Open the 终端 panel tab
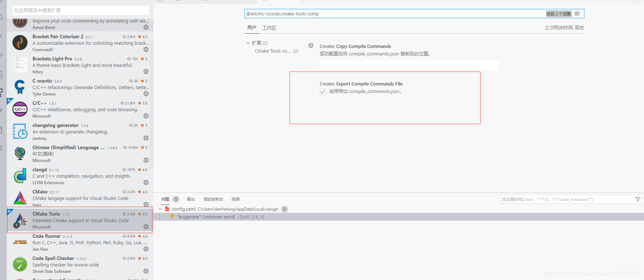 tap(236, 199)
